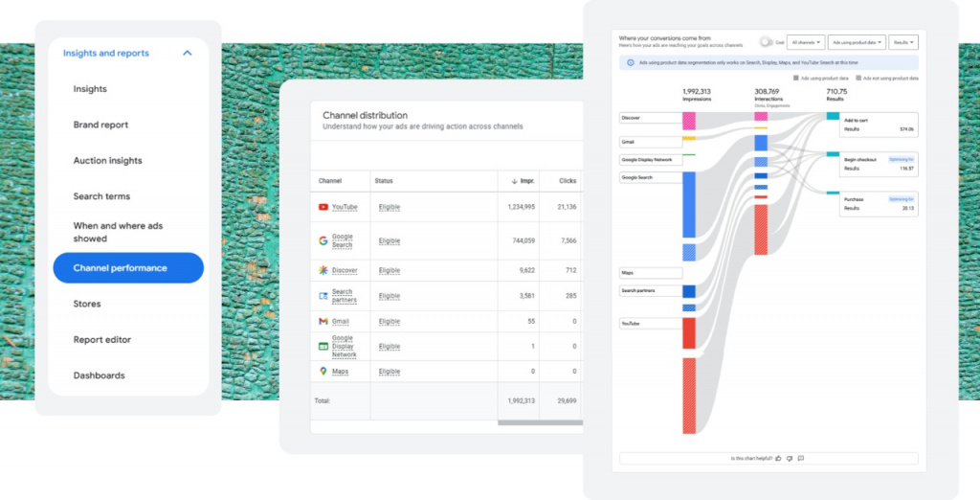Click the Gmail icon in table
Screen dimensions: 980x500
(x=323, y=321)
